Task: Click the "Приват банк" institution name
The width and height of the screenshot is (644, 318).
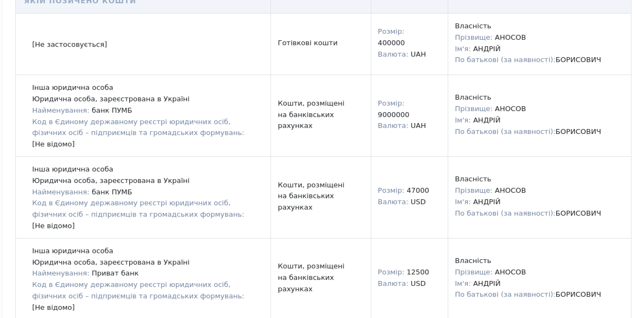Action: coord(115,273)
